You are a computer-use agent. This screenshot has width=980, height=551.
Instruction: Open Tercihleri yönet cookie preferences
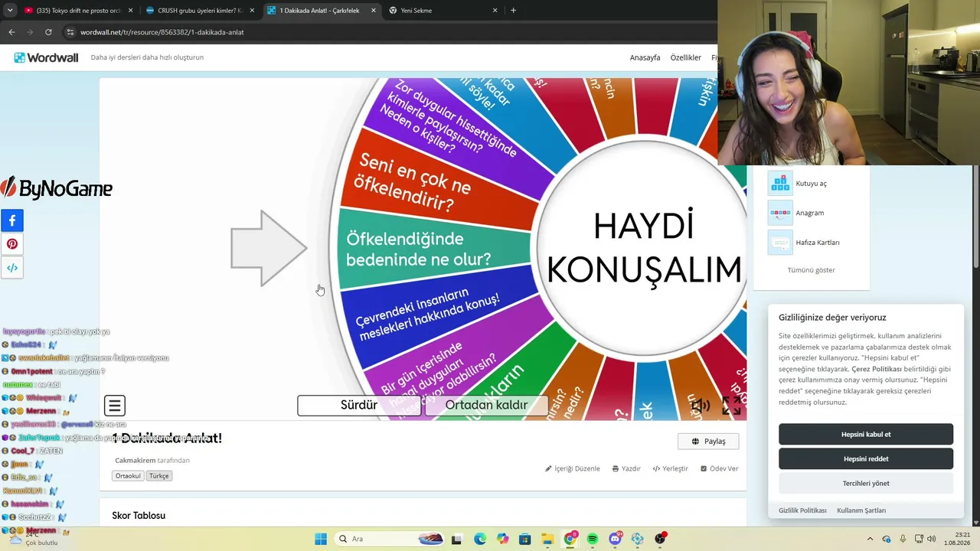point(866,483)
